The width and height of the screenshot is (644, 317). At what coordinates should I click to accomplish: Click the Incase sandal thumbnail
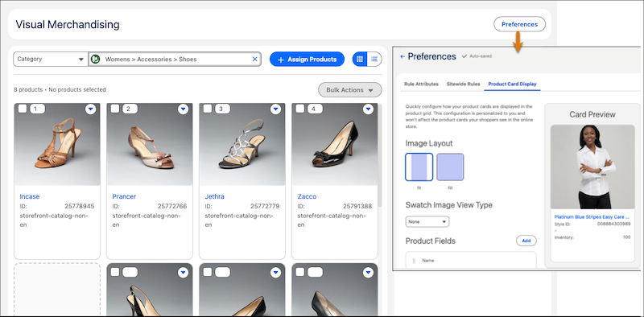[x=57, y=144]
